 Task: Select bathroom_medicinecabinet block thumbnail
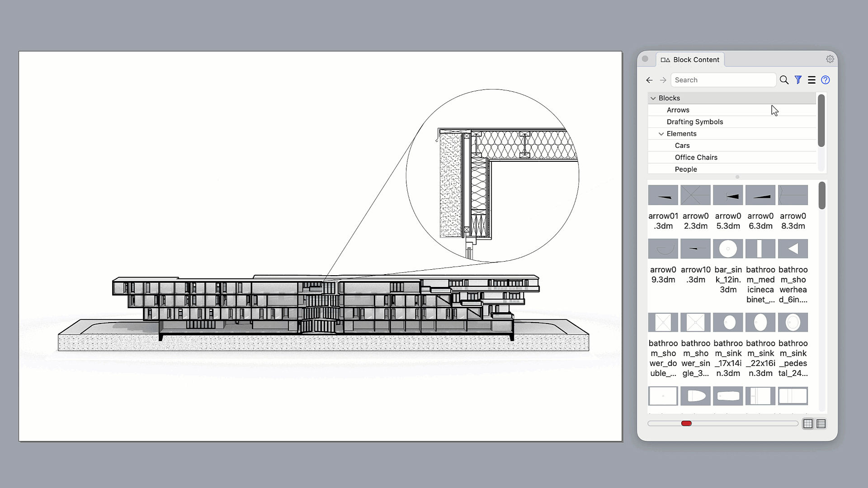(761, 249)
